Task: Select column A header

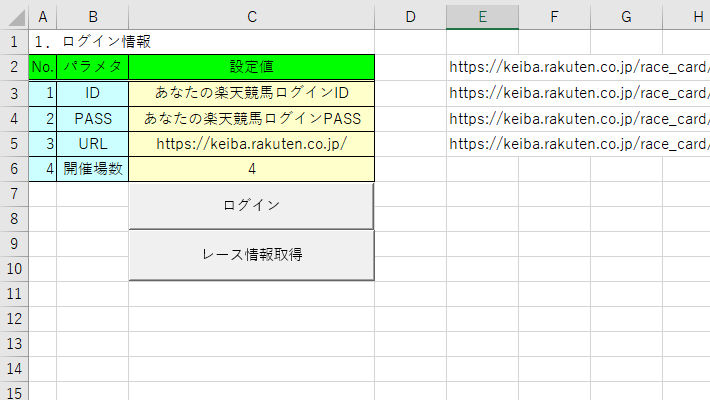Action: point(43,17)
